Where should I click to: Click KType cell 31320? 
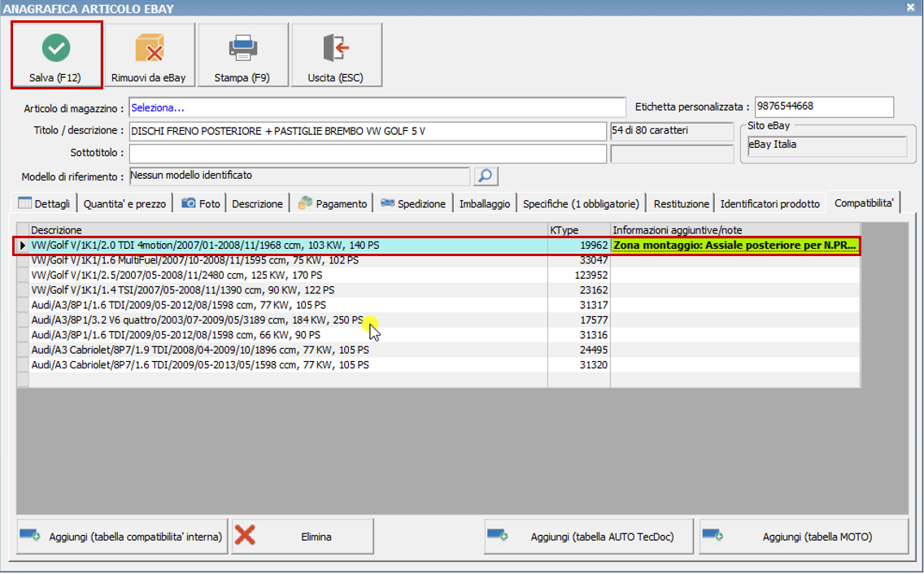coord(578,365)
